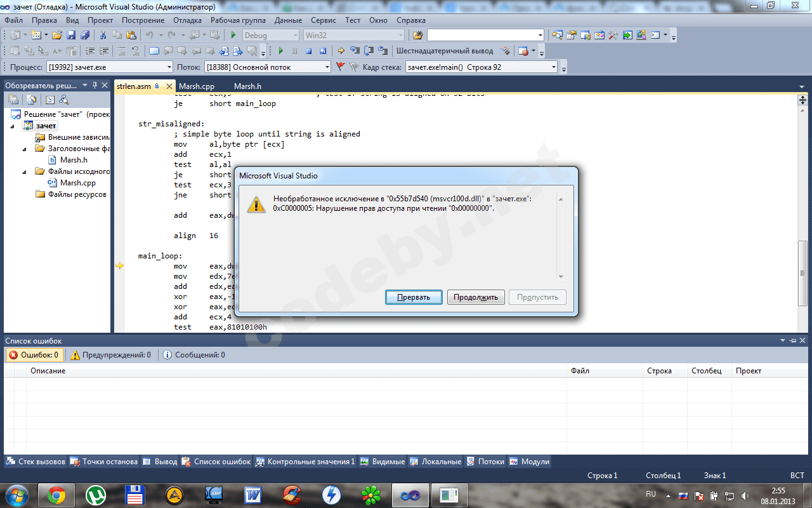Toggle Hexadecimal output display button

click(x=444, y=51)
